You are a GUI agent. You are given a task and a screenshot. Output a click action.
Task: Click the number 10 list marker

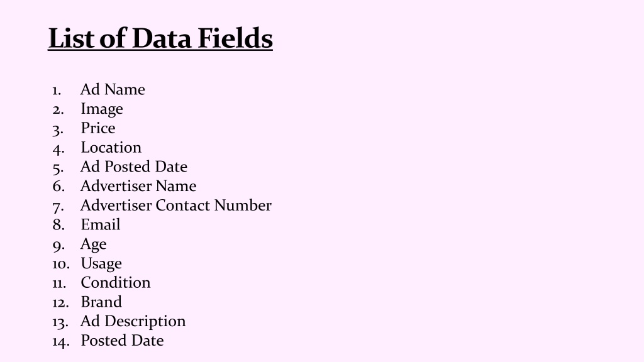[x=60, y=264]
